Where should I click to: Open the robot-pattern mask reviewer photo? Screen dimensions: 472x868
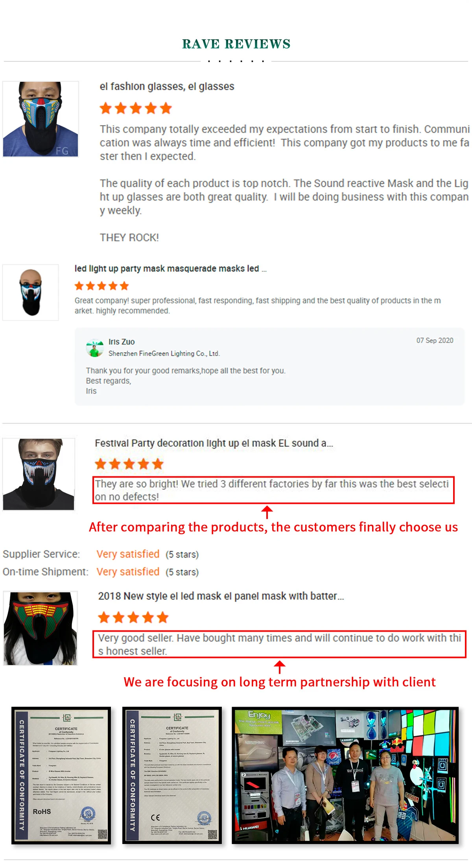41,119
